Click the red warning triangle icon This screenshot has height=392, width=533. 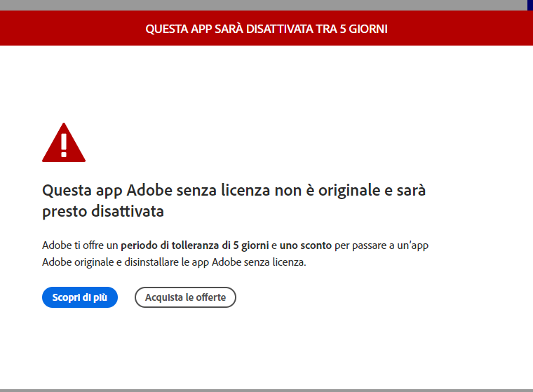(x=64, y=142)
